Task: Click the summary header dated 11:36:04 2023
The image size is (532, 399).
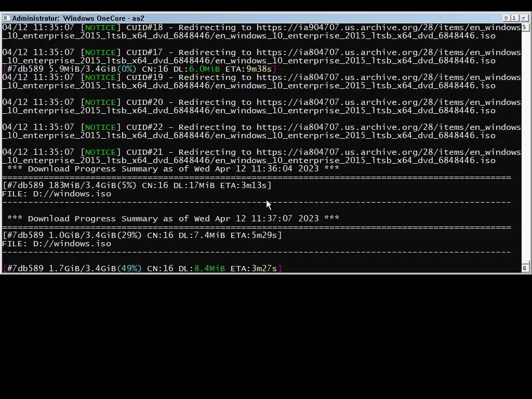Action: pos(173,169)
